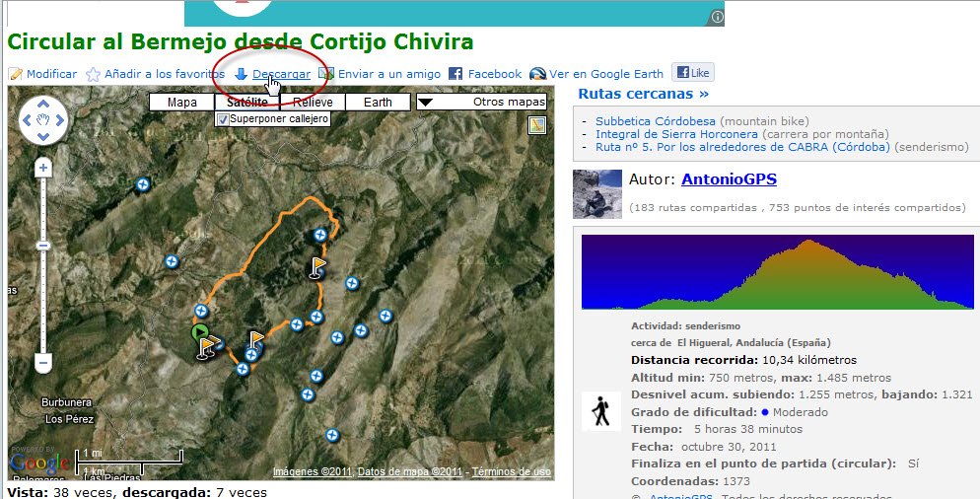Switch to Mapa view

tap(181, 102)
